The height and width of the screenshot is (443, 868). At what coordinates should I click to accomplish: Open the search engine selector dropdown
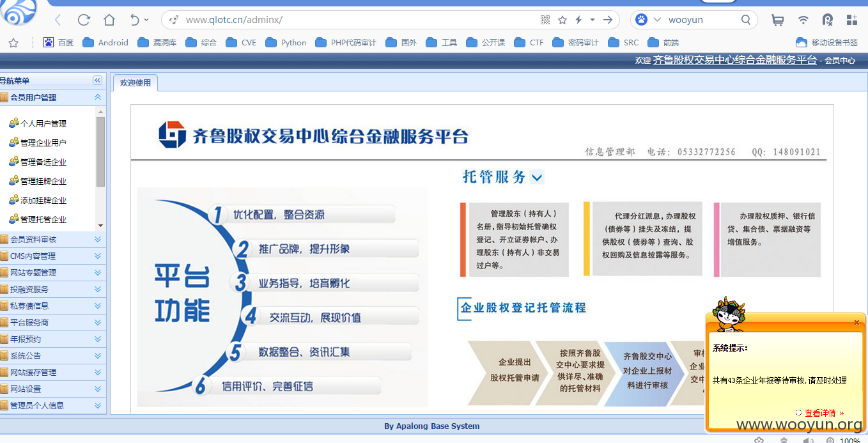[x=657, y=20]
